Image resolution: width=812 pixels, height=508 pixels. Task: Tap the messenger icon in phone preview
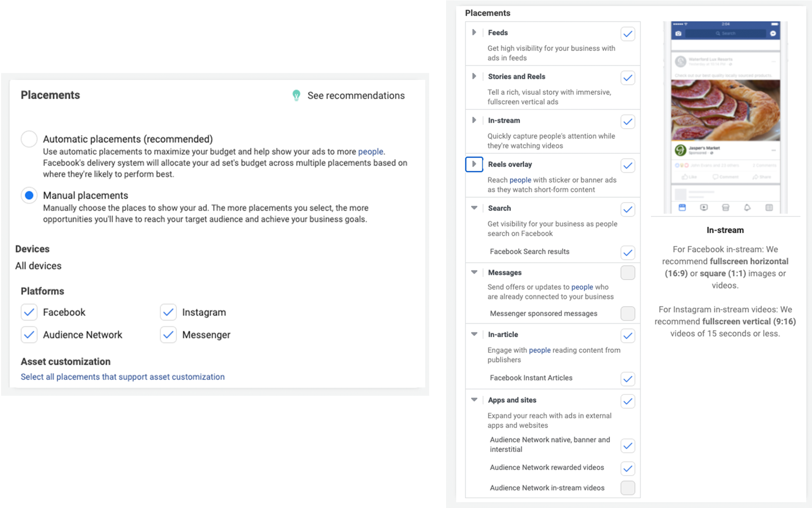773,33
